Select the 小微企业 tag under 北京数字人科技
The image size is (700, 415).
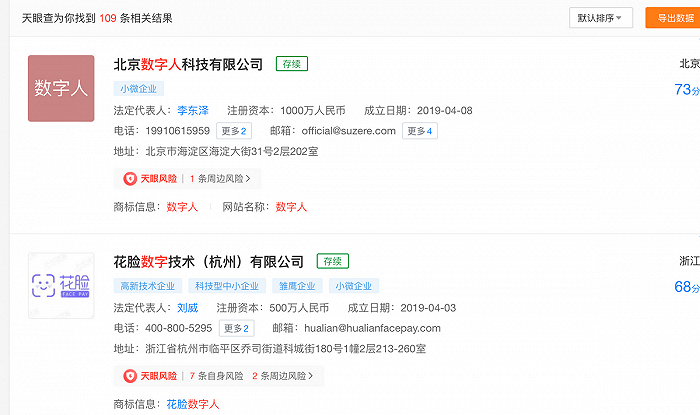[x=138, y=89]
